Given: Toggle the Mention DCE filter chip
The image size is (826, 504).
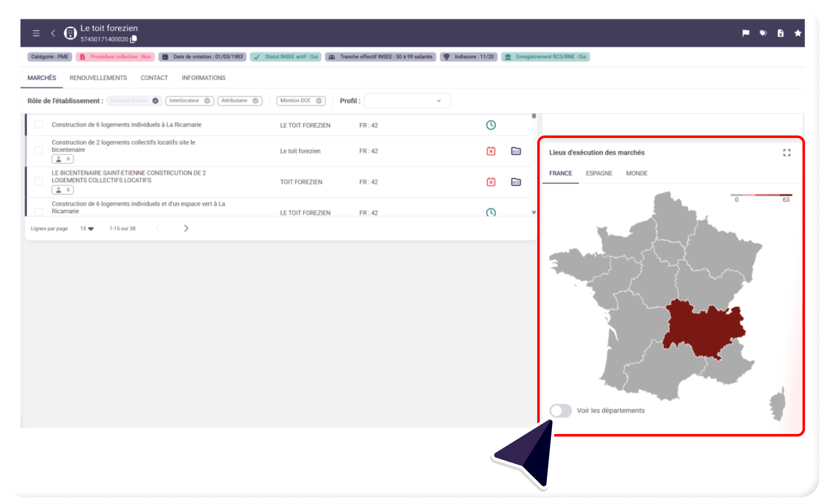Looking at the screenshot, I should click(301, 101).
